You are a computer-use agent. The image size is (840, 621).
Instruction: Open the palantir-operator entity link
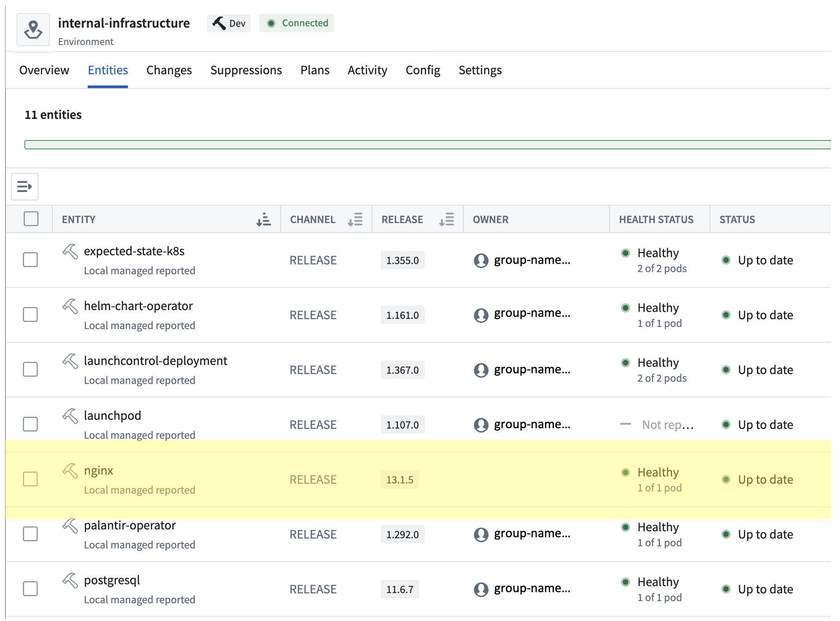point(130,525)
